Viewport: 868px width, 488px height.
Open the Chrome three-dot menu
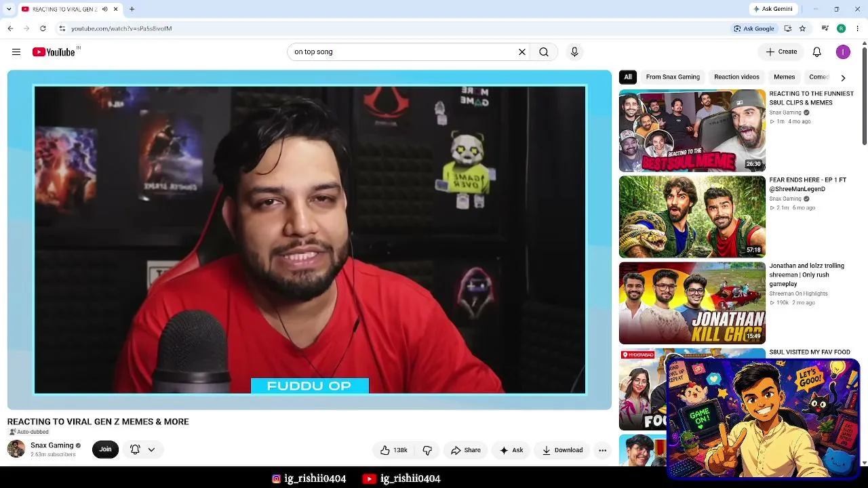point(858,28)
